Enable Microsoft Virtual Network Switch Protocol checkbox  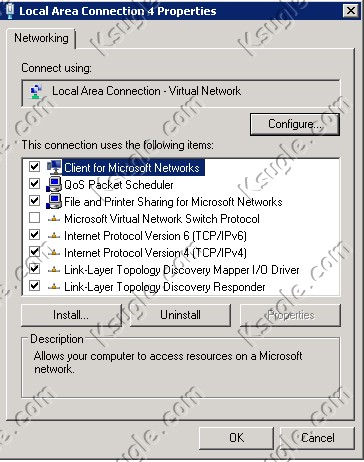click(34, 218)
